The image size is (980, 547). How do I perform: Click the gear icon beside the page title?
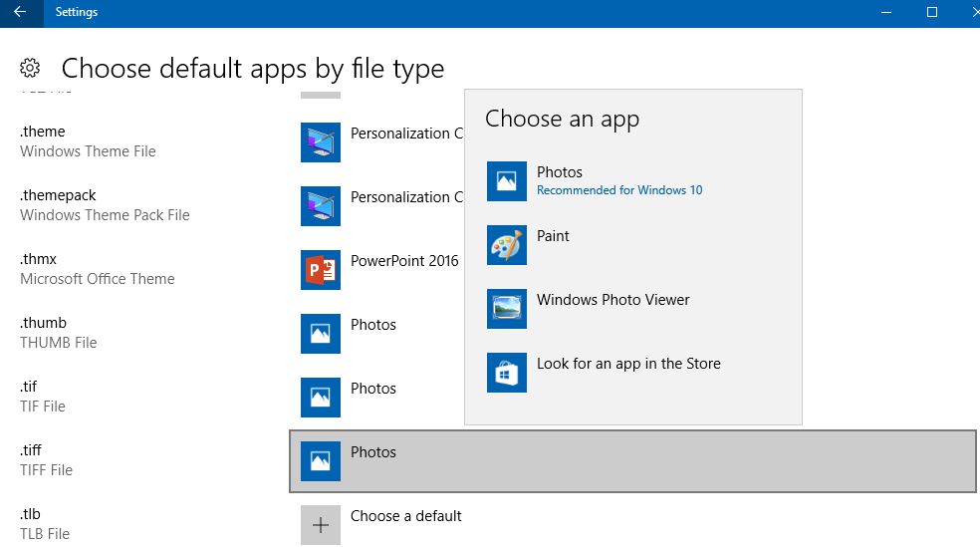[x=29, y=68]
